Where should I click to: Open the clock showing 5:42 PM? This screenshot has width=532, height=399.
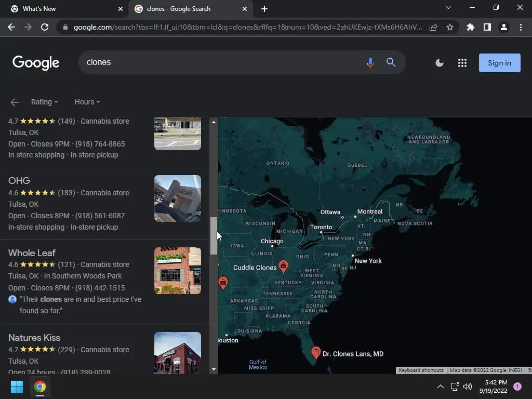tap(493, 387)
